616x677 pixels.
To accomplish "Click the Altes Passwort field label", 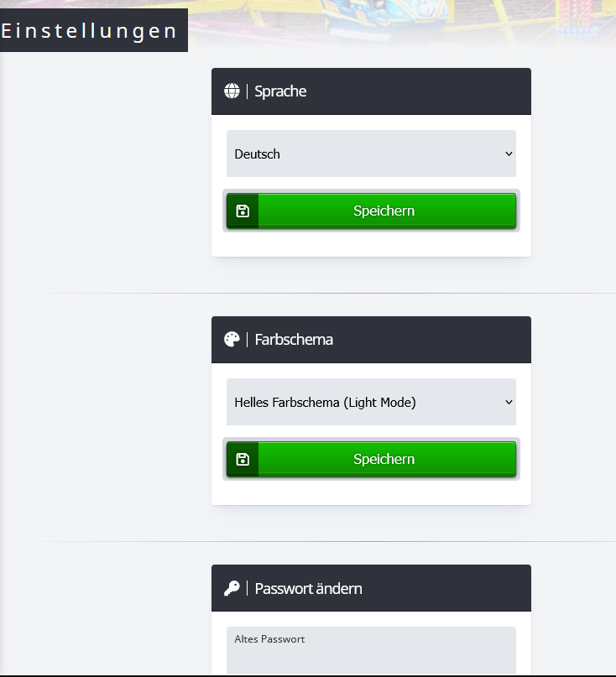I will coord(269,639).
